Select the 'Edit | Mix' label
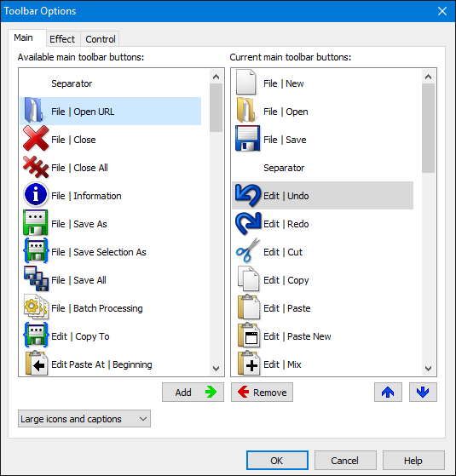The height and width of the screenshot is (476, 456). [x=282, y=364]
